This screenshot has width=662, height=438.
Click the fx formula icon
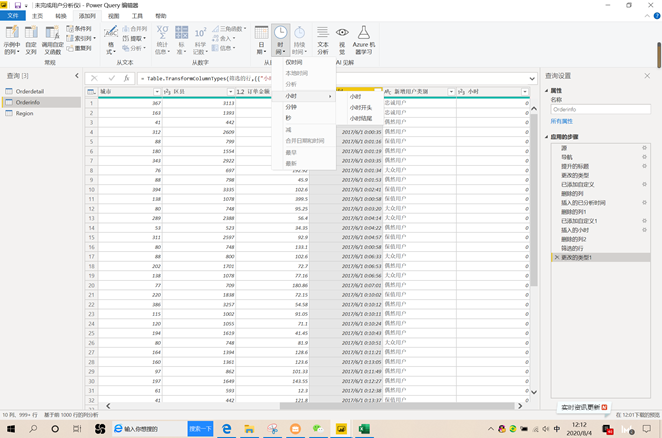click(126, 78)
